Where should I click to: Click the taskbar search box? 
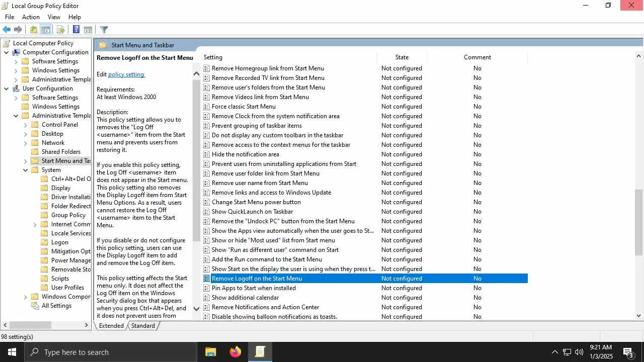point(111,352)
